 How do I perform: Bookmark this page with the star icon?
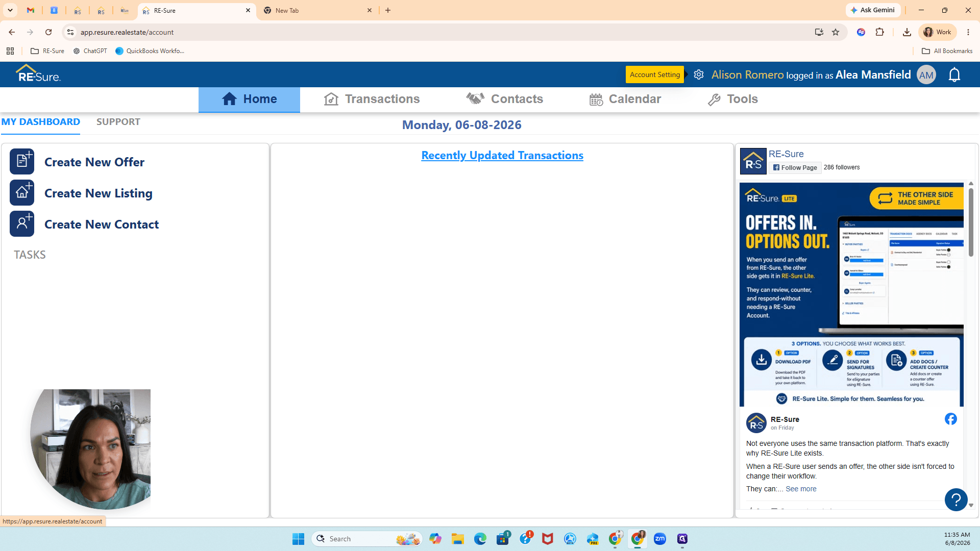pyautogui.click(x=836, y=32)
